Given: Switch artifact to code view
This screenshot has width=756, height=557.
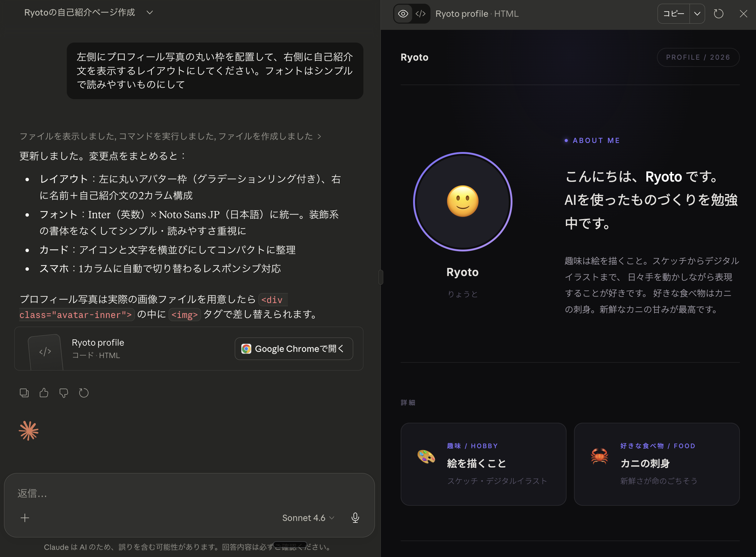Looking at the screenshot, I should [421, 14].
